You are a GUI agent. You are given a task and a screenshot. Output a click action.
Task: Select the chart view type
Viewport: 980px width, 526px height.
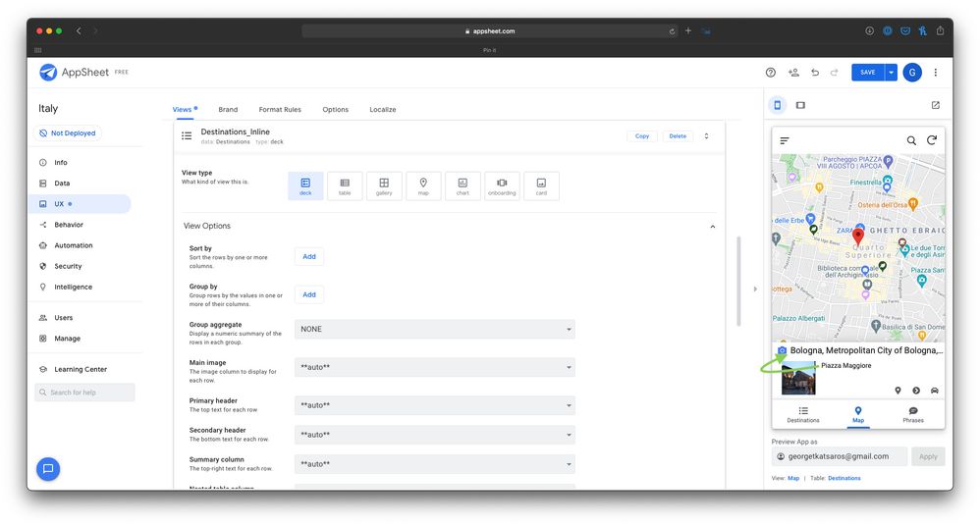click(463, 185)
